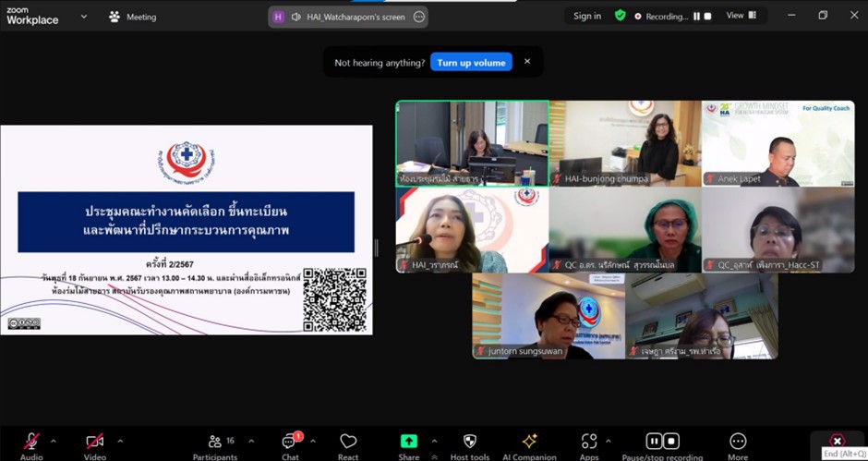Start camera with Video icon

pos(95,442)
